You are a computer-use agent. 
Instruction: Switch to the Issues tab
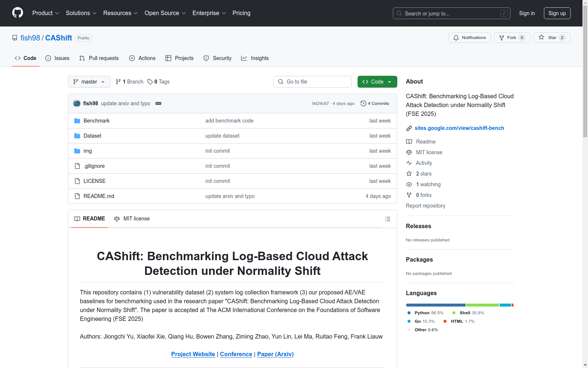point(57,58)
